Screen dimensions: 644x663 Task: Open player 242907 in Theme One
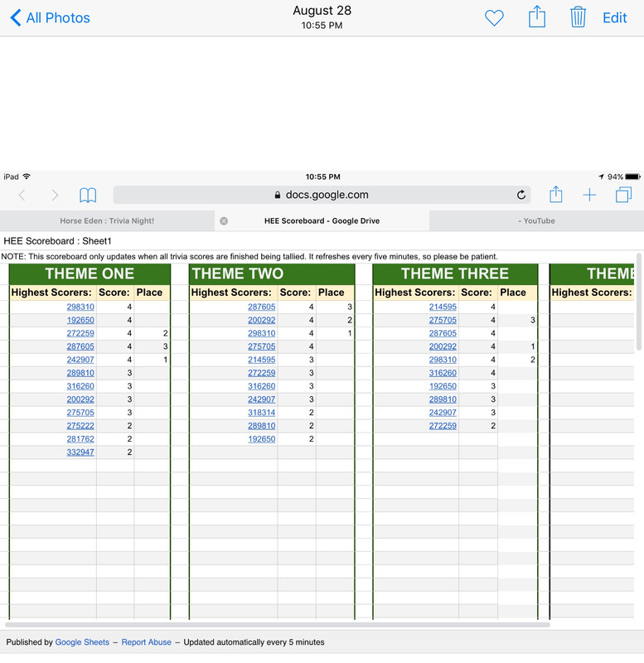tap(80, 360)
